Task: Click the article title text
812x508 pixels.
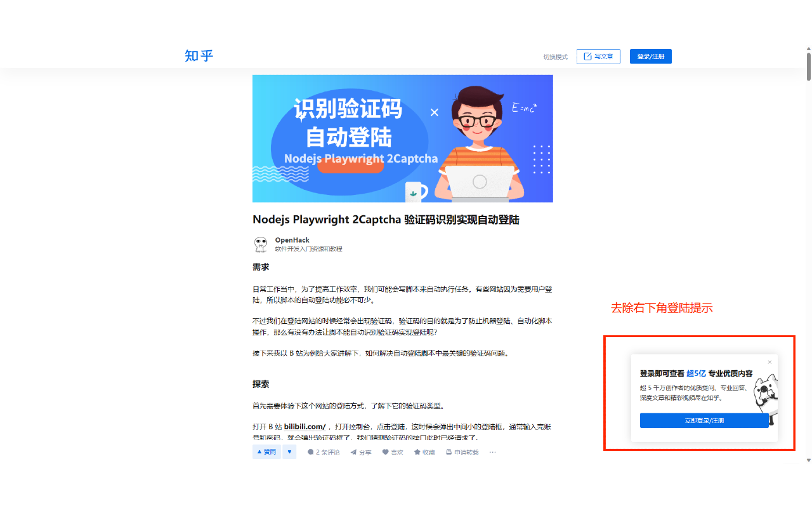Action: click(386, 220)
